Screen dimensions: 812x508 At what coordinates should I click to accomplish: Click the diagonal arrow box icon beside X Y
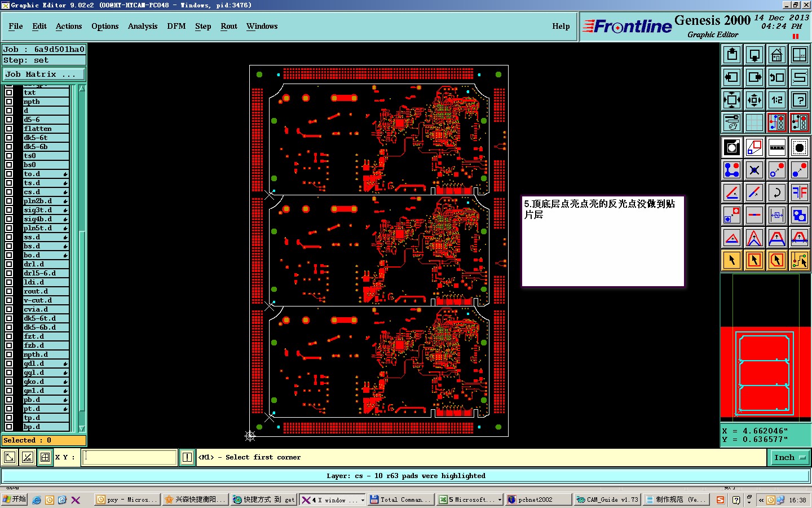[x=10, y=457]
